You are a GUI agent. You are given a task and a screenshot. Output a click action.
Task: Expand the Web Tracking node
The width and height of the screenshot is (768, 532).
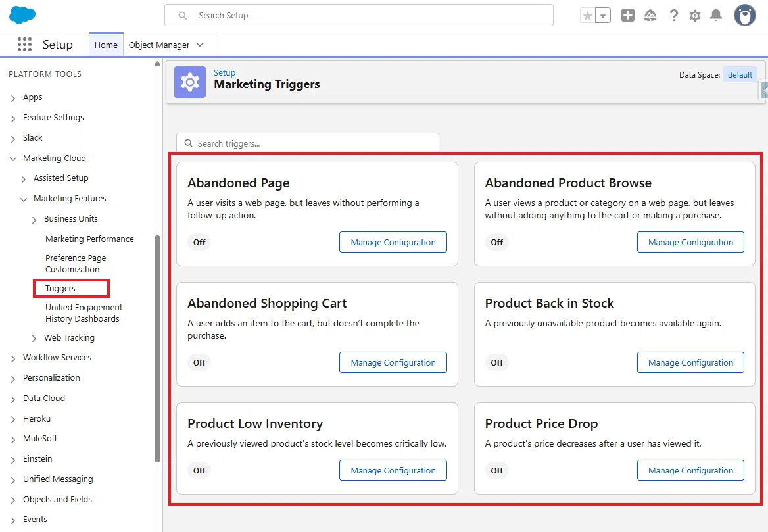pyautogui.click(x=34, y=339)
